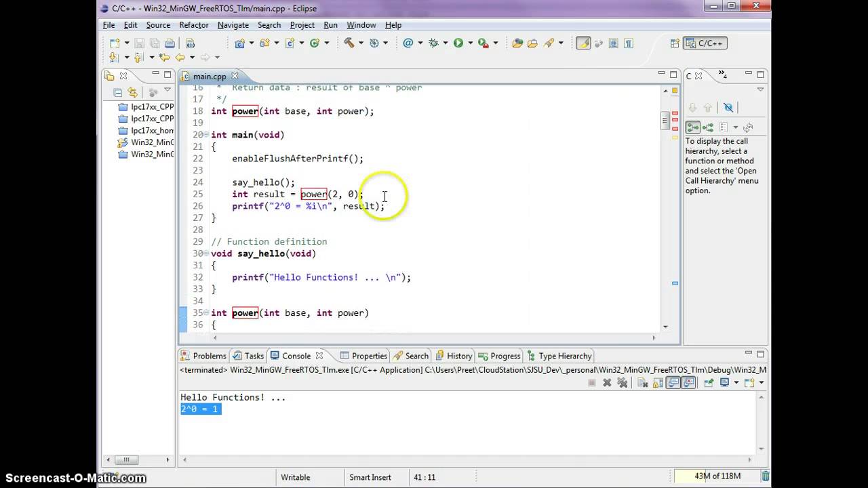This screenshot has height=488, width=868.
Task: Open the dropdown next to Run button
Action: 470,43
